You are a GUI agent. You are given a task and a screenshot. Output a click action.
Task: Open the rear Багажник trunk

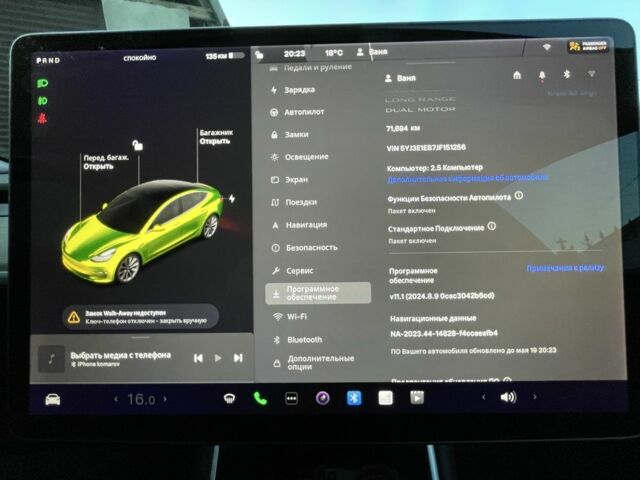point(214,136)
